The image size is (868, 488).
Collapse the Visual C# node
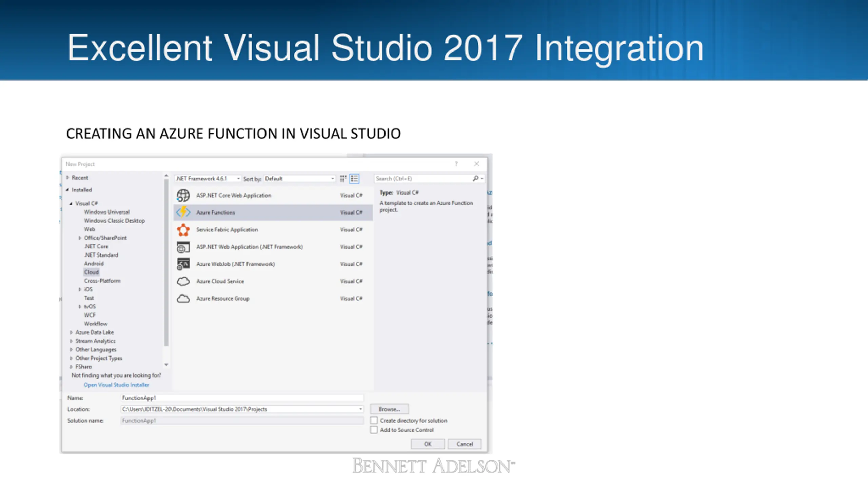(71, 204)
